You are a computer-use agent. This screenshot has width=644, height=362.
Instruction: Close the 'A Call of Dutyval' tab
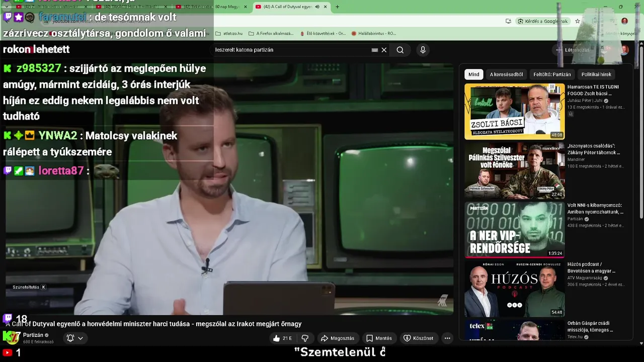click(x=326, y=7)
